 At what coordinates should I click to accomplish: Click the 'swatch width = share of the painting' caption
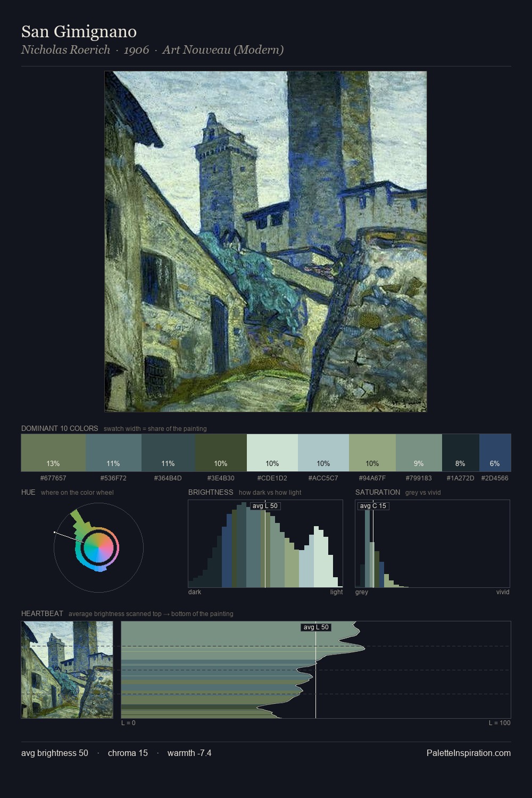pos(155,429)
